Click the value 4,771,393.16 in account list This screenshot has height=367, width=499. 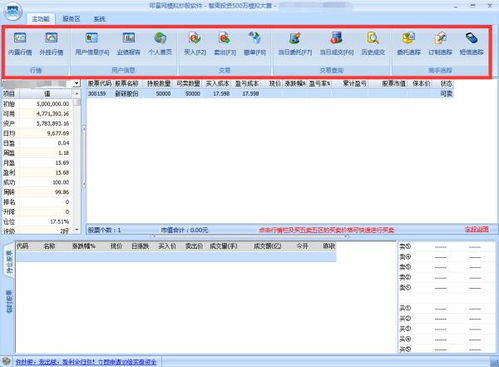click(53, 114)
